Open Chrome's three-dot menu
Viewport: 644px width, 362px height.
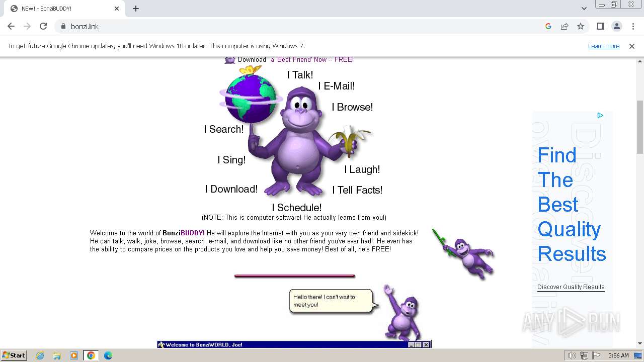coord(633,26)
